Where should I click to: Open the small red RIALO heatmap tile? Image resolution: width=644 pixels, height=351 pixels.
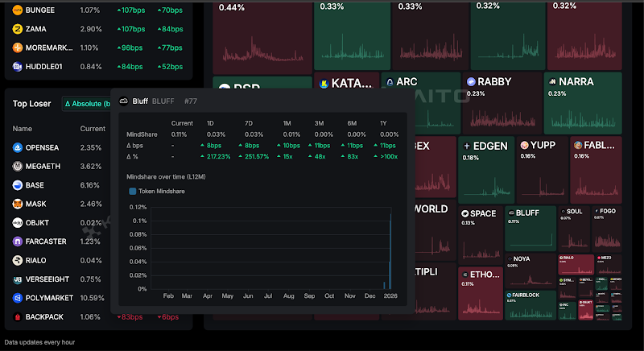click(x=576, y=264)
